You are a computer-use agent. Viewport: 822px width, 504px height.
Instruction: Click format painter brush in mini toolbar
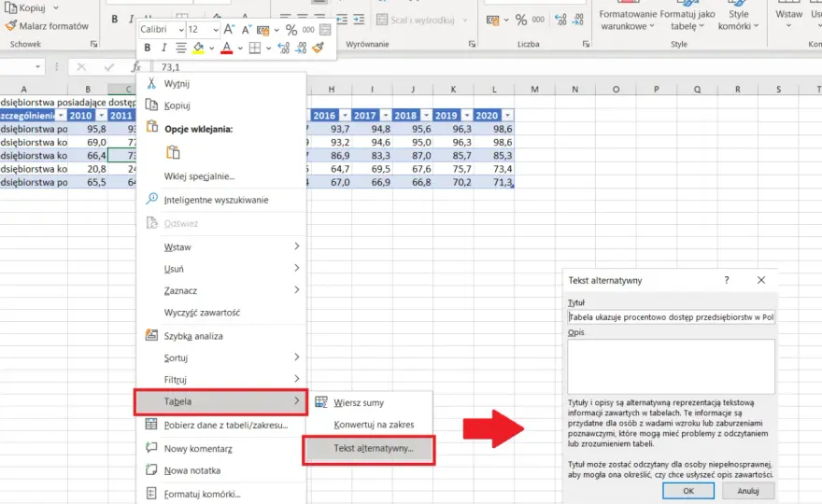(x=318, y=48)
